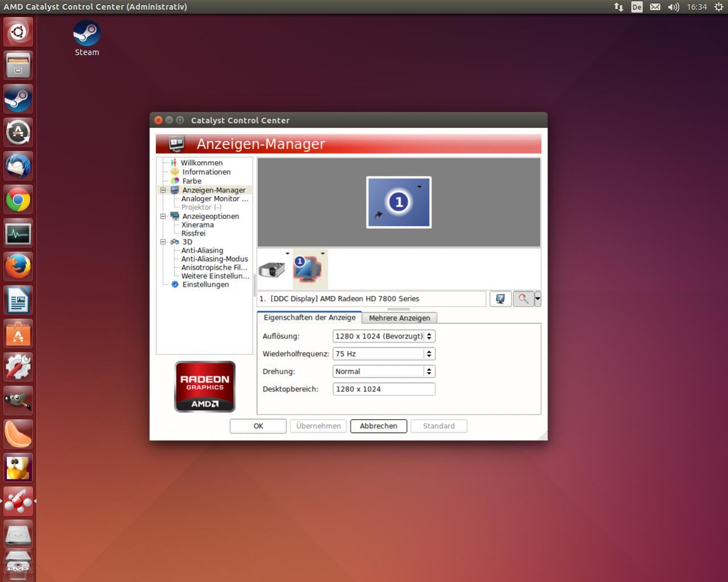Viewport: 728px width, 582px height.
Task: Open Ubuntu Software Center in launcher
Action: click(x=18, y=334)
